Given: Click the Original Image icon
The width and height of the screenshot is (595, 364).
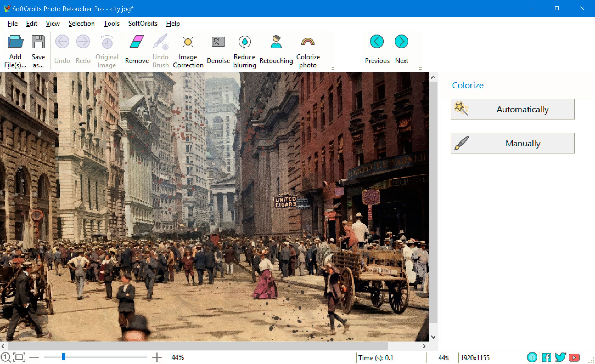Looking at the screenshot, I should click(x=107, y=42).
